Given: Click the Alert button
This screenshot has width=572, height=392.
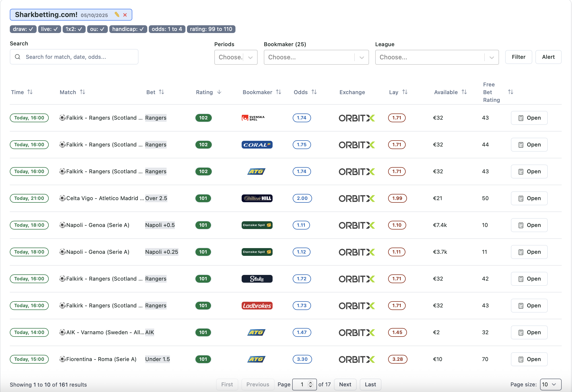Looking at the screenshot, I should pyautogui.click(x=548, y=57).
